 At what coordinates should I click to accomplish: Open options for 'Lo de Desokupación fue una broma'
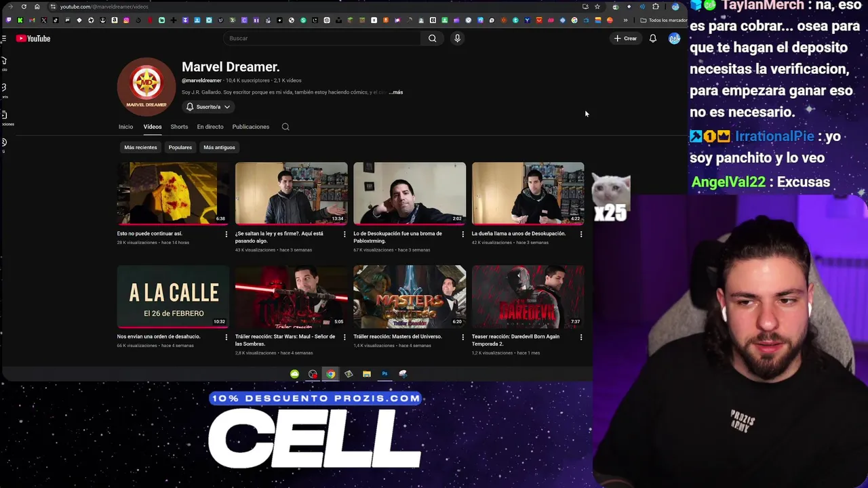(462, 235)
